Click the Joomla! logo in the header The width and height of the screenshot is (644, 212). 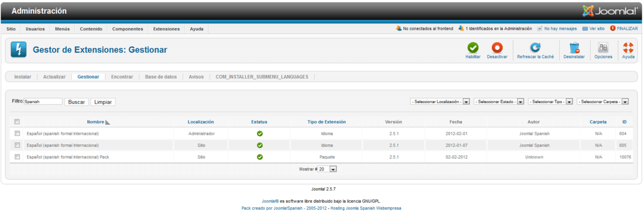(610, 11)
